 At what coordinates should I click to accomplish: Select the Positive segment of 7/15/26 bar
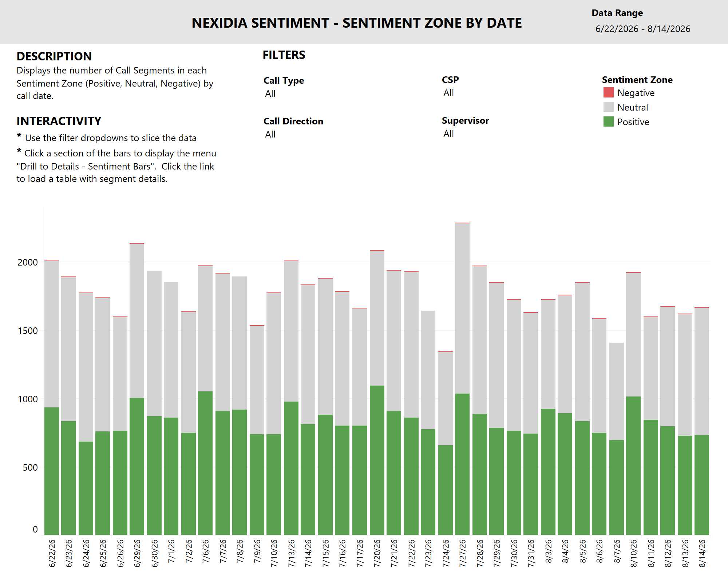point(325,475)
